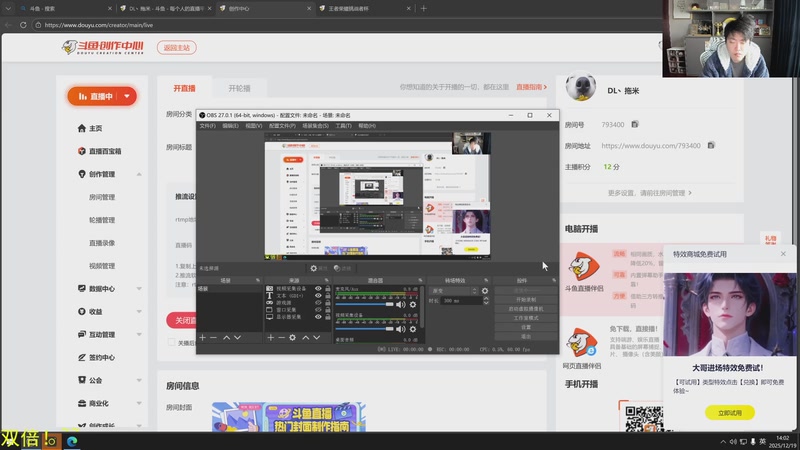
Task: Click the OBS preview canvas
Action: pyautogui.click(x=377, y=196)
